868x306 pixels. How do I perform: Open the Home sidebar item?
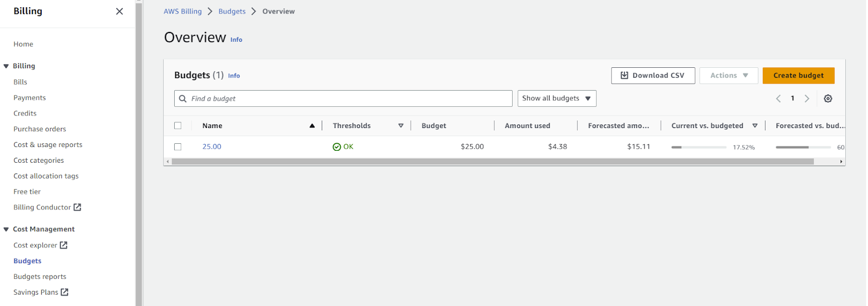(x=23, y=44)
